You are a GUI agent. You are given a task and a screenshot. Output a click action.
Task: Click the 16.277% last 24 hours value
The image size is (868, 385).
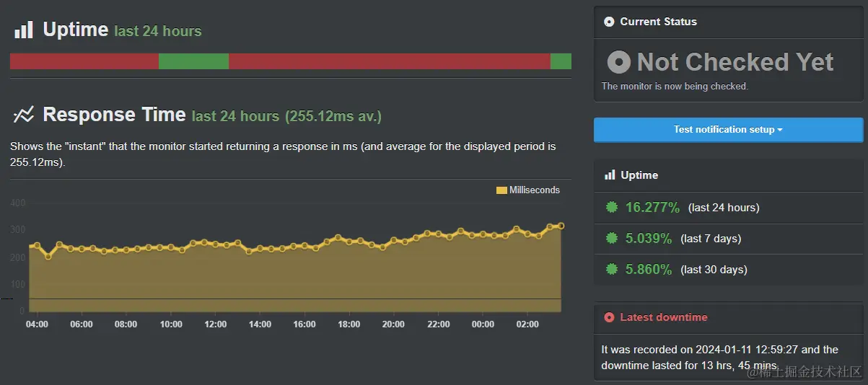(x=652, y=208)
